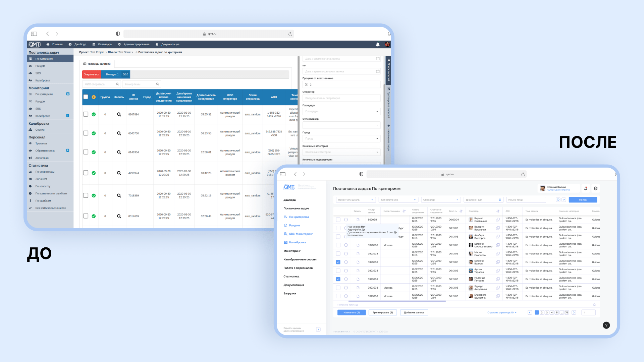Click the heart favorites icon near Поиск
The width and height of the screenshot is (644, 362).
(558, 200)
